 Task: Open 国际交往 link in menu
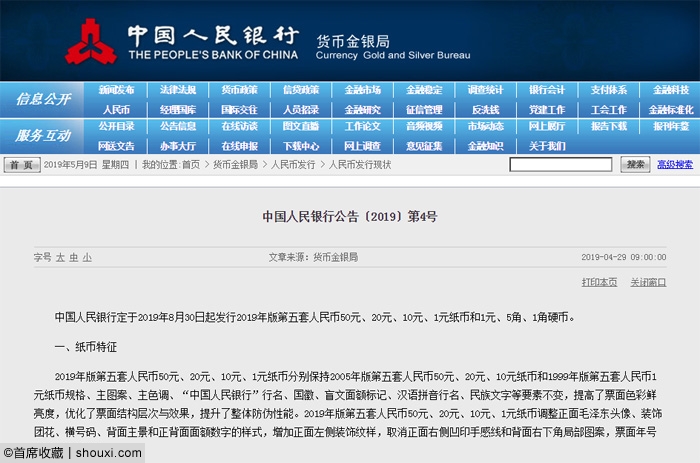coord(239,109)
